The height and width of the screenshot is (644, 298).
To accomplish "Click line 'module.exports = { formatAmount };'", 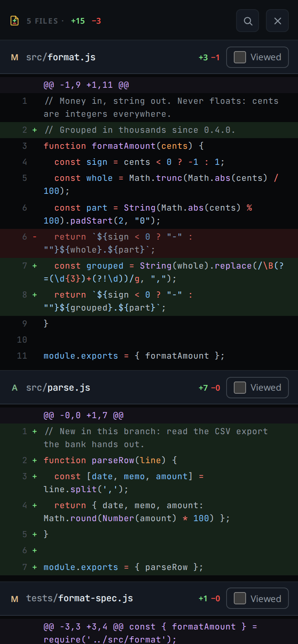I will tap(149, 356).
